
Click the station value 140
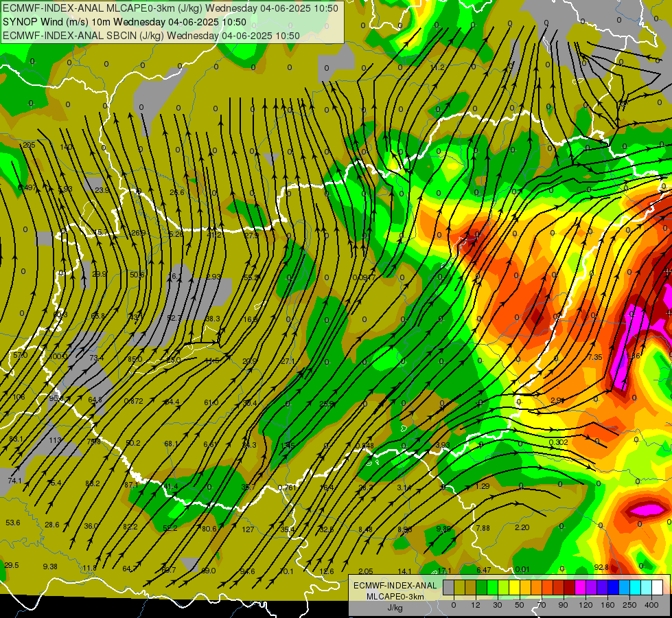click(66, 147)
